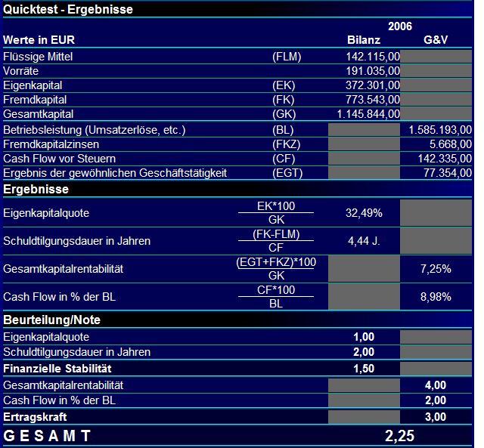Screen dimensions: 484x448
Task: Click the 'Cash Flow vor Steuern' label
Action: tap(60, 159)
